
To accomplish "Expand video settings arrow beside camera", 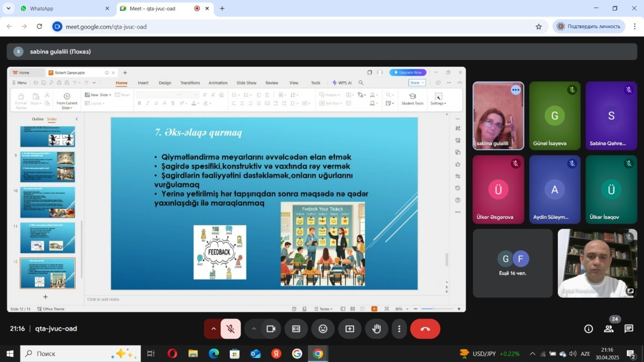I will [x=254, y=329].
